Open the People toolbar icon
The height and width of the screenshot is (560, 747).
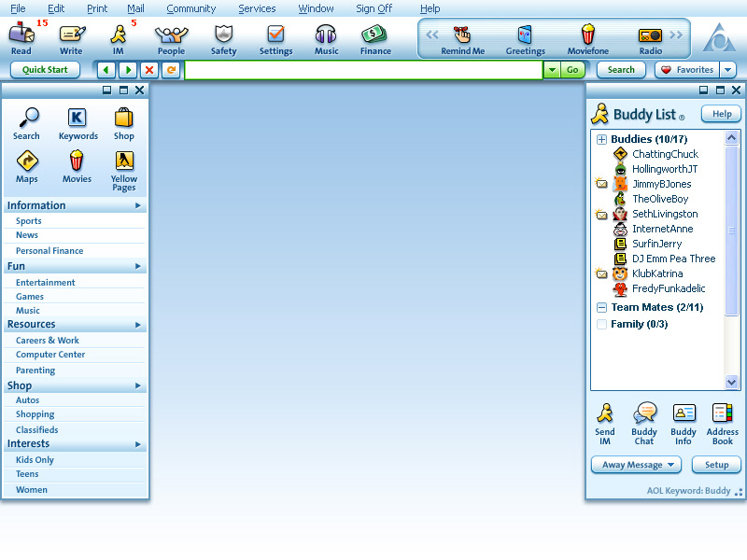point(172,35)
